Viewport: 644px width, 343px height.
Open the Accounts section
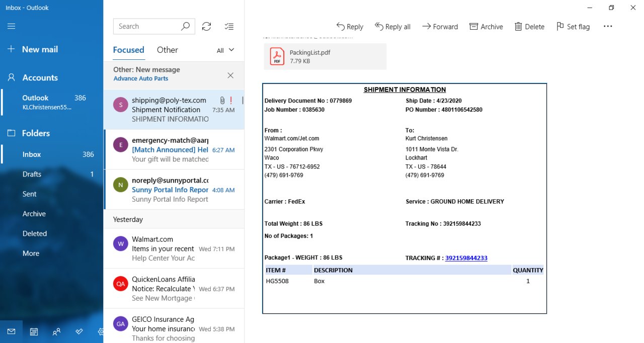tap(33, 77)
